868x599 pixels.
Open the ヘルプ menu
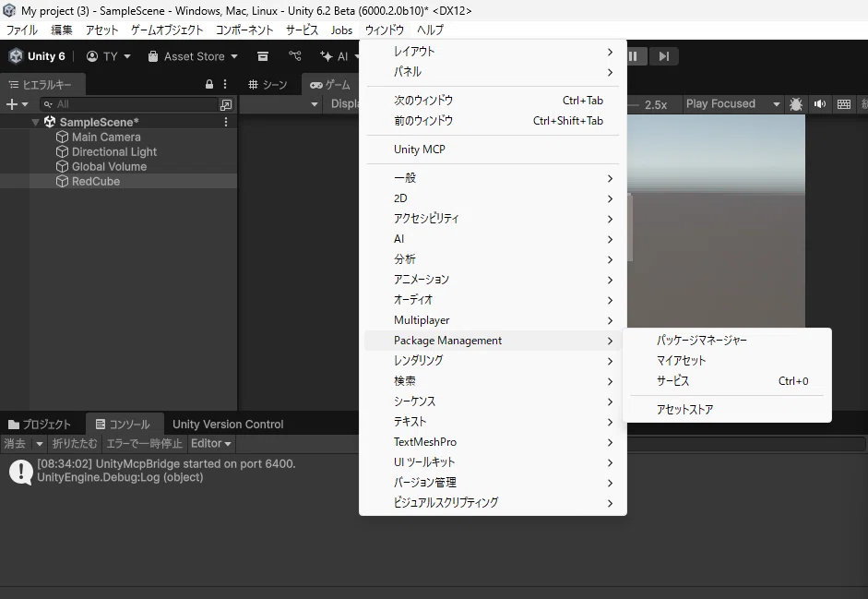click(x=430, y=30)
